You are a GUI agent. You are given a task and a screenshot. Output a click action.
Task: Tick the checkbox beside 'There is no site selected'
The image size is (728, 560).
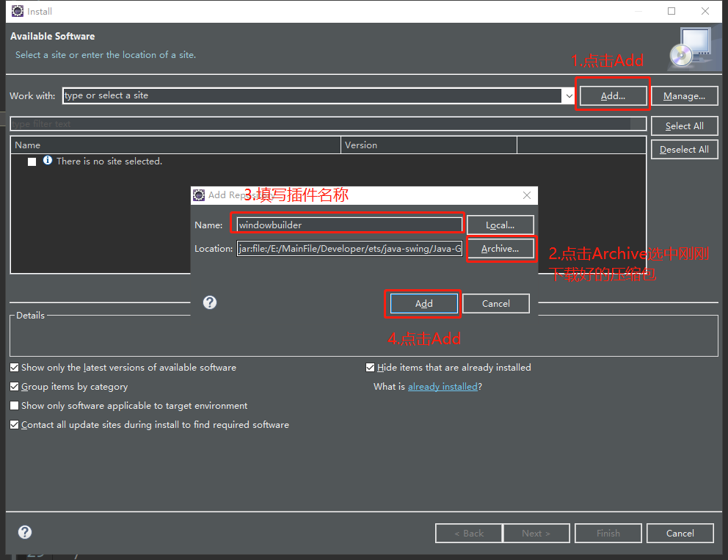[32, 161]
